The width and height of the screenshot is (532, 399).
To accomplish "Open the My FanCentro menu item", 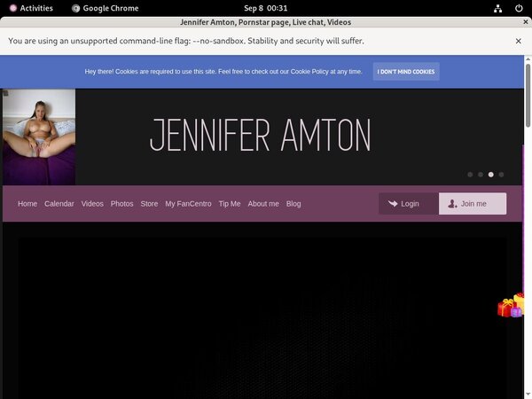I will [x=188, y=204].
